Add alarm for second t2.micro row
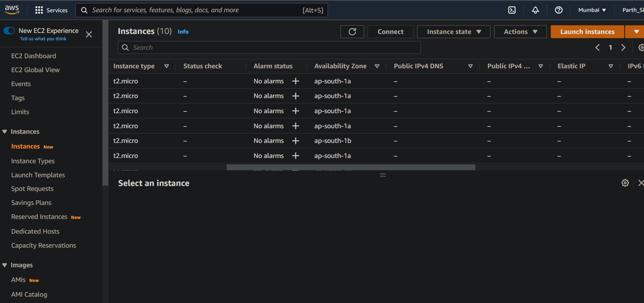This screenshot has height=303, width=644. (x=296, y=96)
